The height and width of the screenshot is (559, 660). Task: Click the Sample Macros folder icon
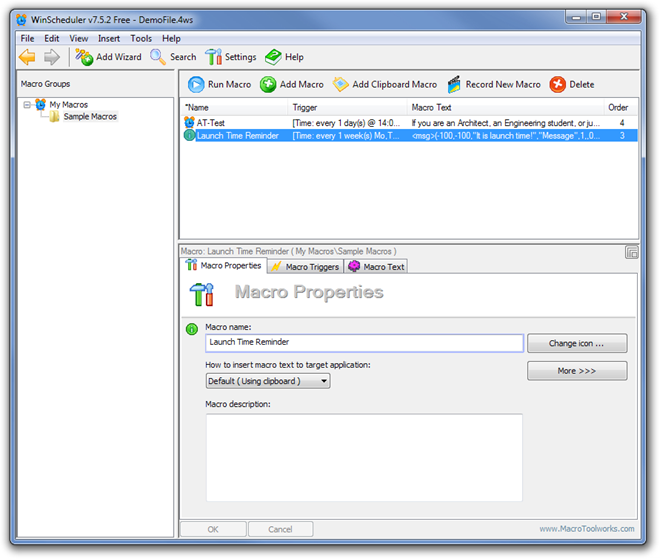click(54, 117)
